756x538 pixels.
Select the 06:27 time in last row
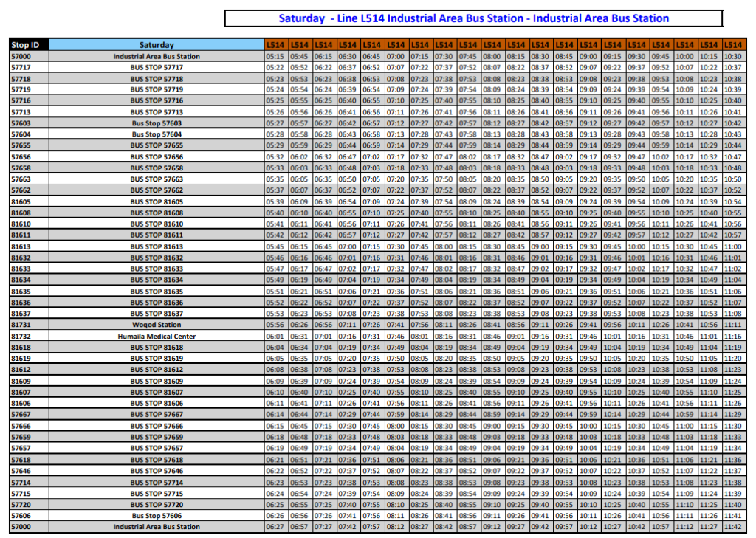click(x=275, y=527)
